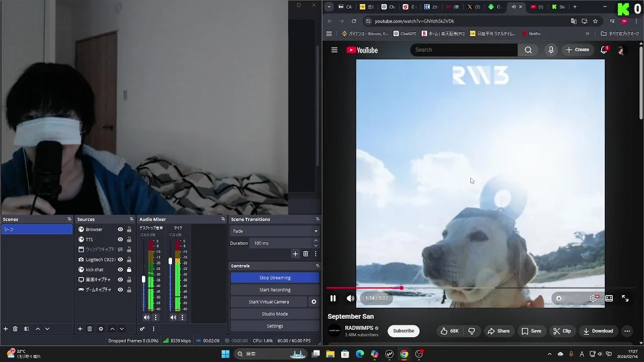This screenshot has height=362, width=644.
Task: Start YouTube voice search microphone
Action: [551, 50]
